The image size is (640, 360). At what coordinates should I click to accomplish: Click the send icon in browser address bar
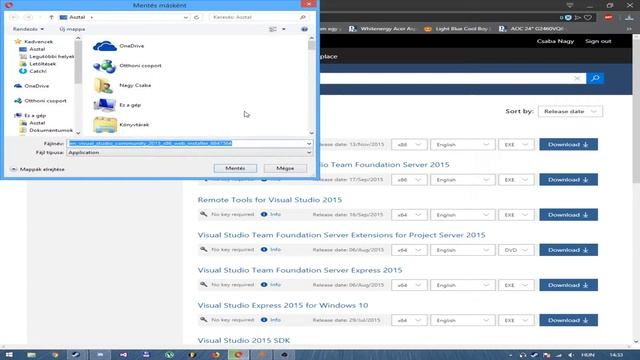click(578, 18)
